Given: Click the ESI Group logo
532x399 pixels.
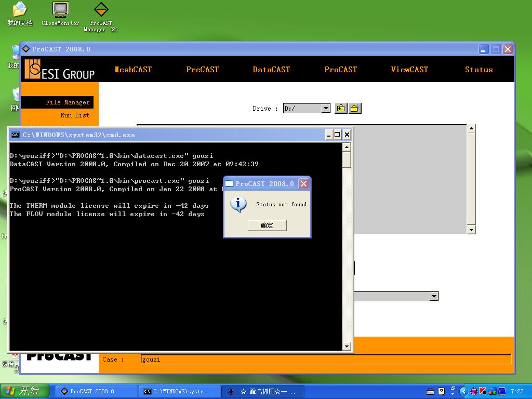Looking at the screenshot, I should pos(59,69).
